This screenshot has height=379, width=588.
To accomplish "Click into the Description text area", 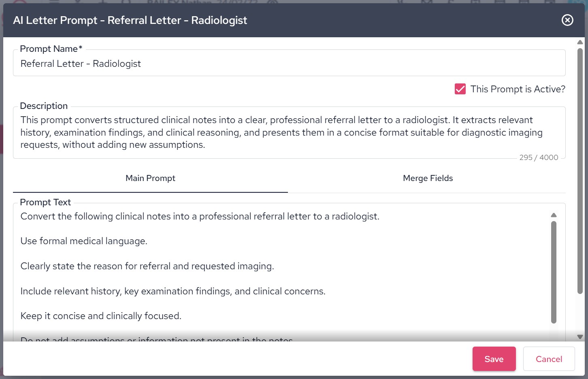I will pyautogui.click(x=289, y=132).
